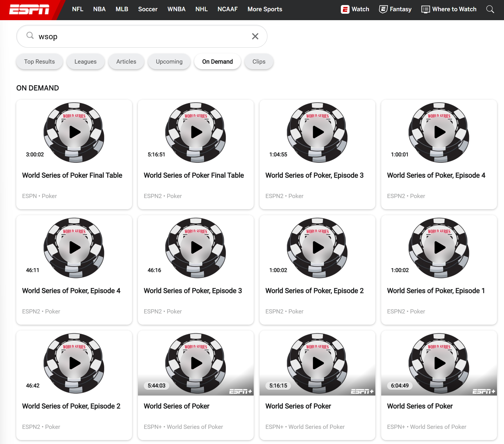Play the Episode 1 video

pyautogui.click(x=440, y=248)
